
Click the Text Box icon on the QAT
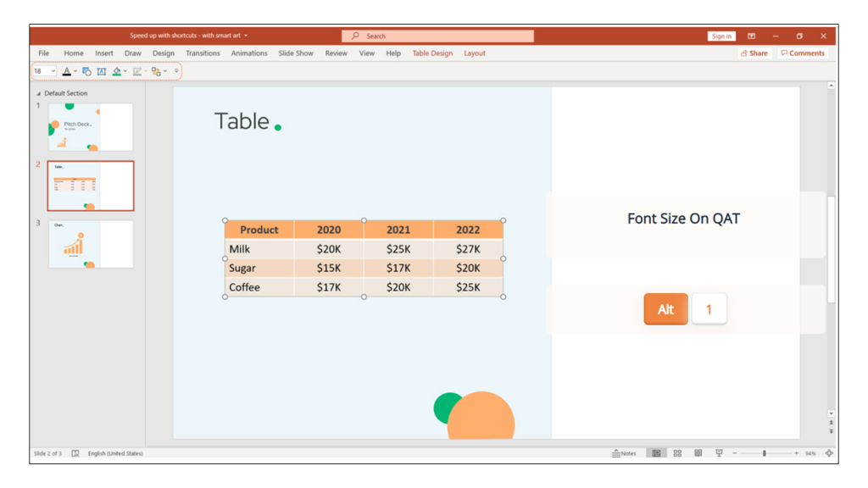pyautogui.click(x=101, y=71)
